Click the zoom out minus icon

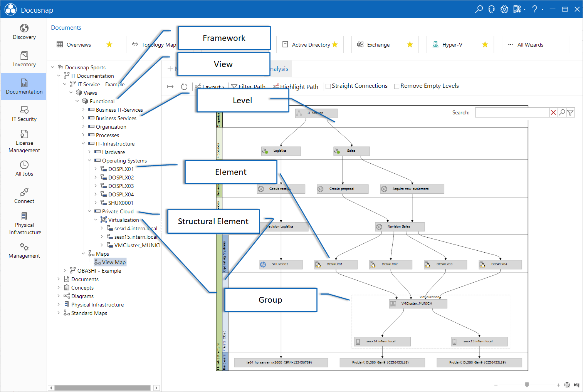[496, 385]
